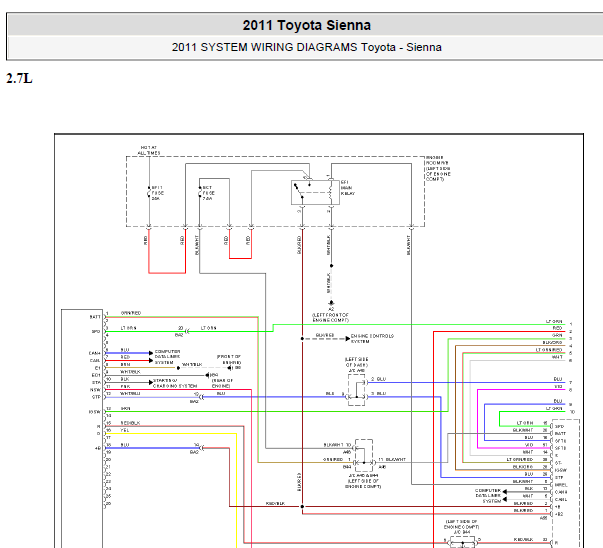This screenshot has height=548, width=603.
Task: Click '(LEFT SIDE OF DASH)' junction label
Action: [x=356, y=362]
